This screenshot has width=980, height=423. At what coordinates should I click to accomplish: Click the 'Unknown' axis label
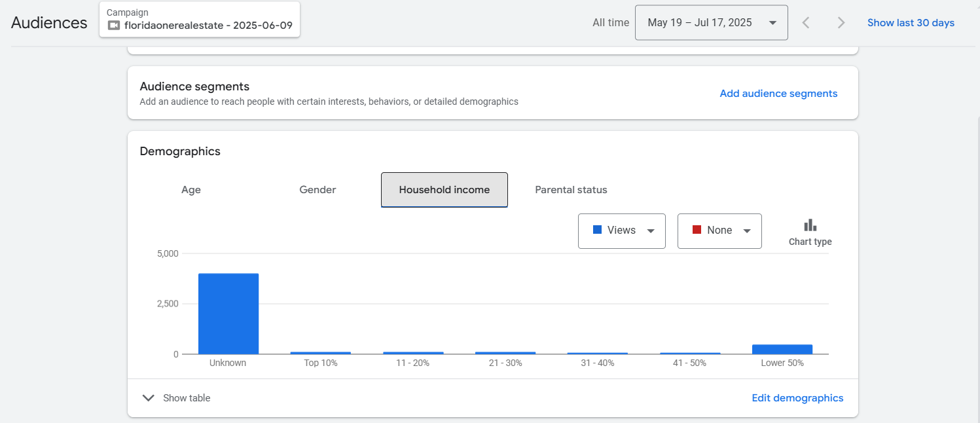point(228,363)
